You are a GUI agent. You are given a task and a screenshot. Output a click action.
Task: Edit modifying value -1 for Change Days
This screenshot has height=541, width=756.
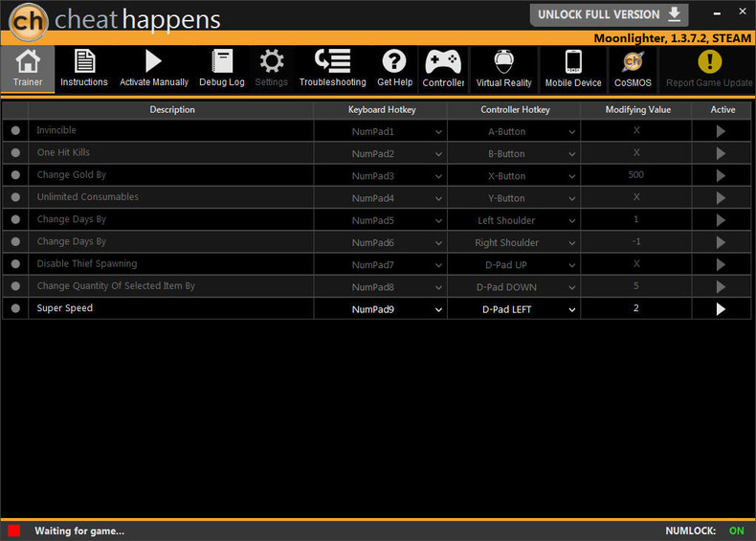point(636,241)
